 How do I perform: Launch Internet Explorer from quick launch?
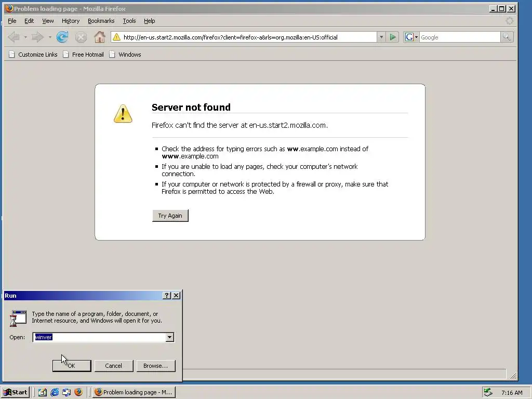coord(54,392)
